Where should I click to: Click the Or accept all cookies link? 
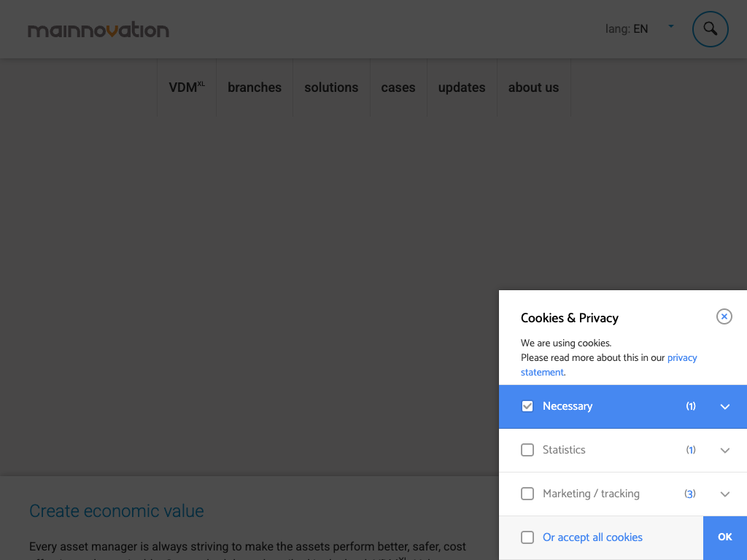tap(592, 537)
